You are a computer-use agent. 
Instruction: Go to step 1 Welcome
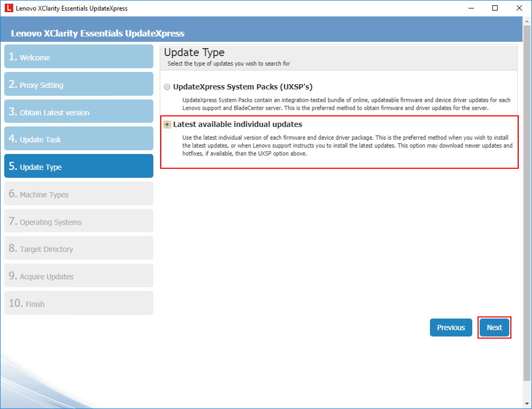click(79, 57)
